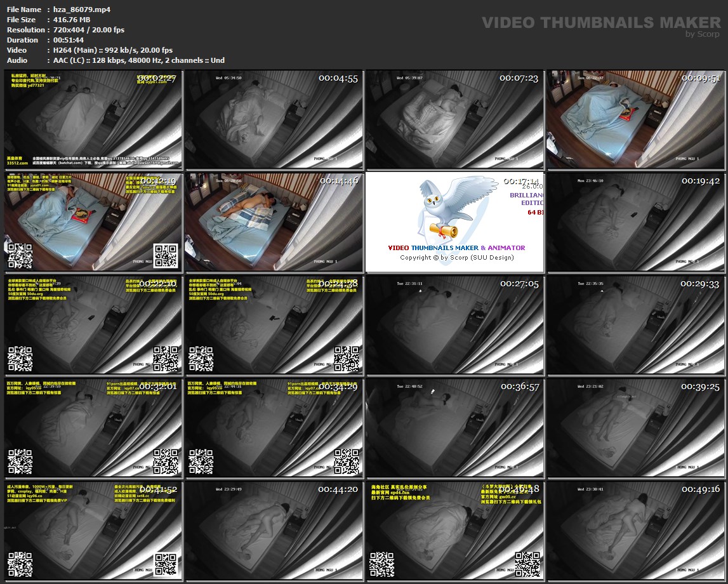
Task: Open the thumbnail at 00:29:33
Action: [636, 326]
